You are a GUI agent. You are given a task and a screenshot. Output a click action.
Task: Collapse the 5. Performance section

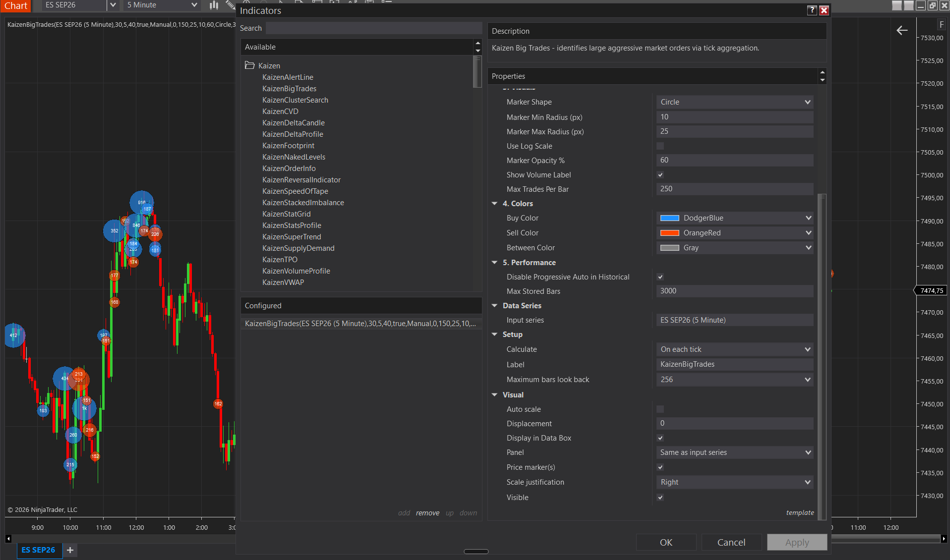494,263
